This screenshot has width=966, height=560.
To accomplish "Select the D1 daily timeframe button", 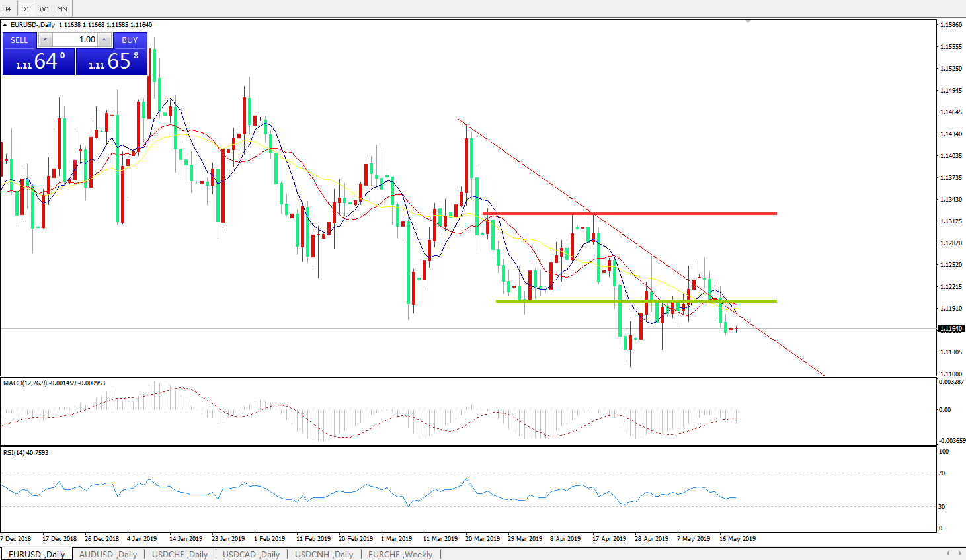I will click(x=25, y=9).
